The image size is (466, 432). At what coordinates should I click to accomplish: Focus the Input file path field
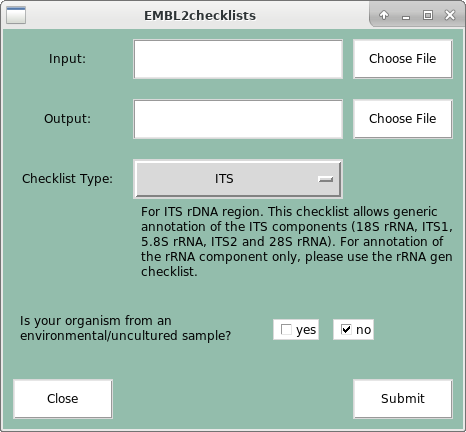point(238,59)
